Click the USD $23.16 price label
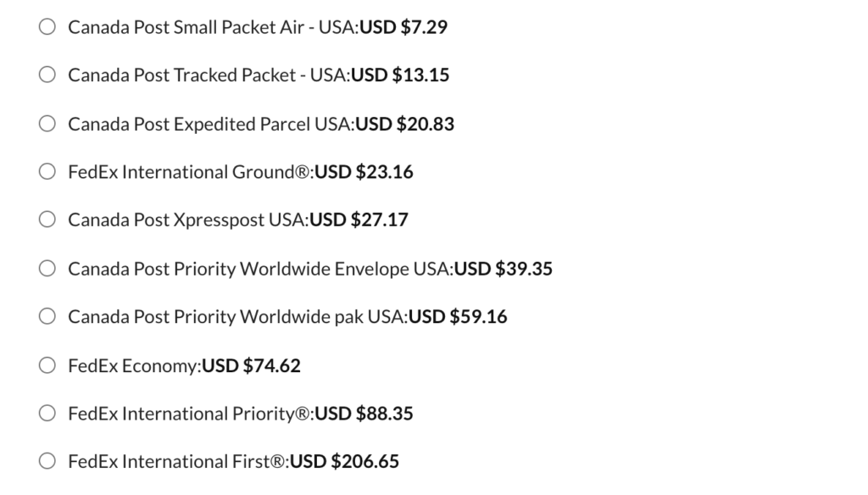This screenshot has height=495, width=868. 364,172
